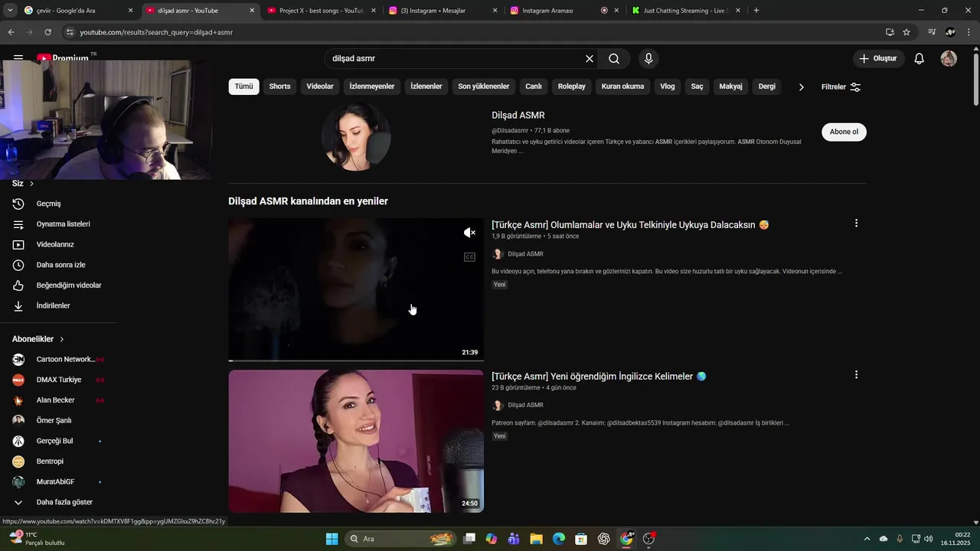Open a new browser tab with plus

pos(756,11)
